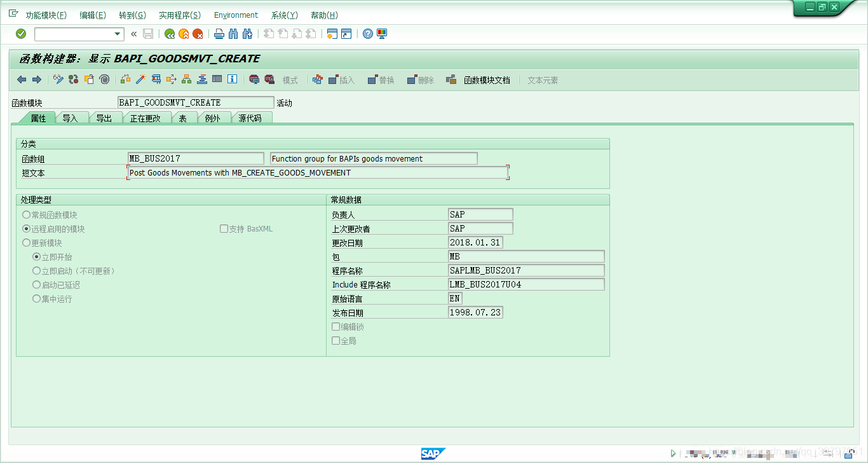Image resolution: width=868 pixels, height=463 pixels.
Task: Click the red Cancel icon
Action: 198,34
